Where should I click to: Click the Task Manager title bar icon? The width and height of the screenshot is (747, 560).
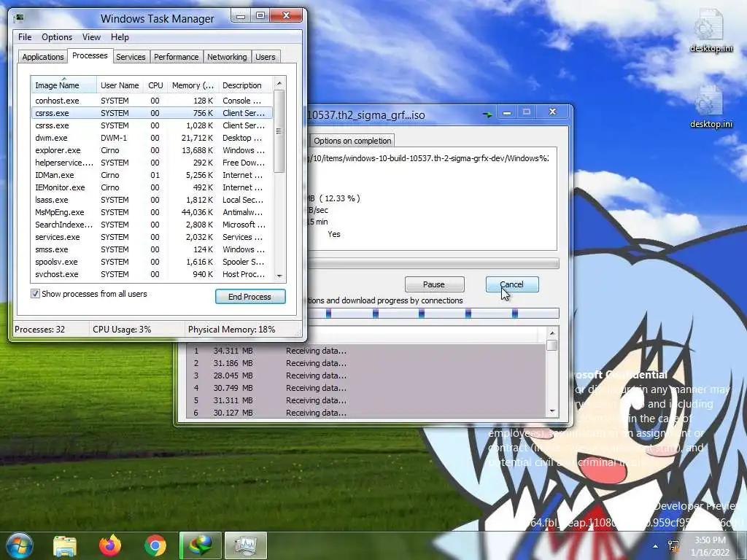tap(20, 18)
